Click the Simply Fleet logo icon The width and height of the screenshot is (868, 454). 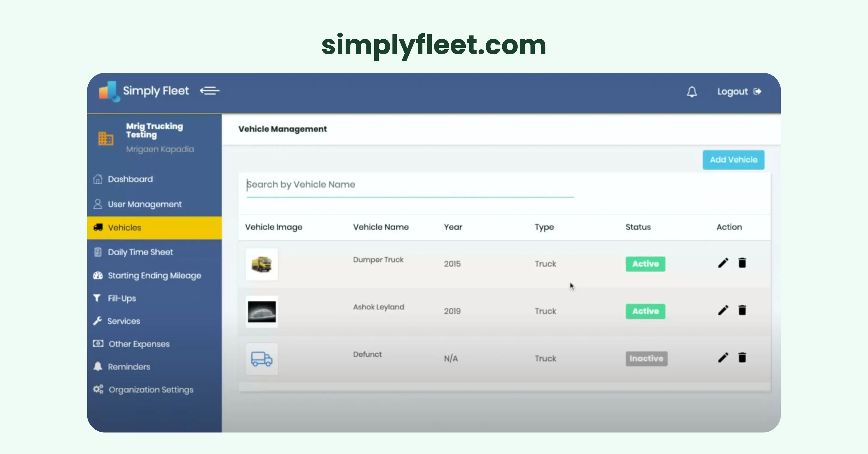(x=109, y=91)
